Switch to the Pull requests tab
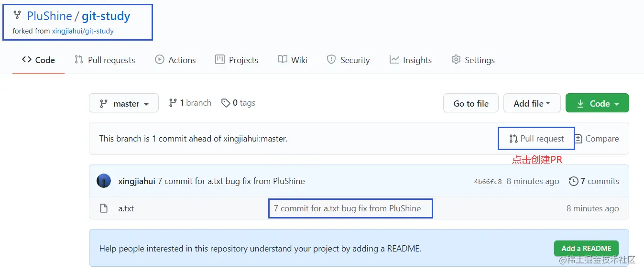 (x=105, y=60)
